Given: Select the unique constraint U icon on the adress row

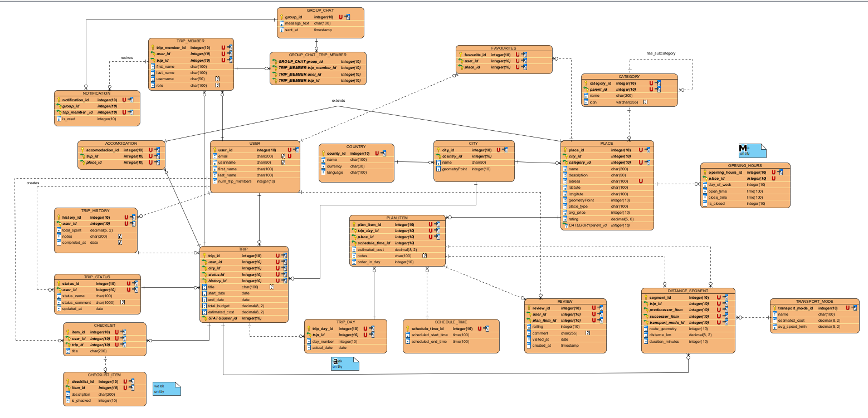Looking at the screenshot, I should [641, 181].
